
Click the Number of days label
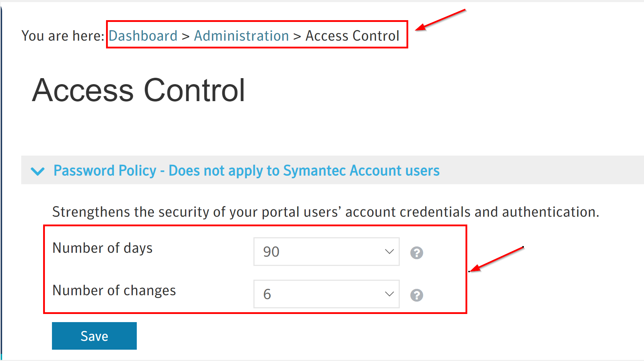point(103,248)
